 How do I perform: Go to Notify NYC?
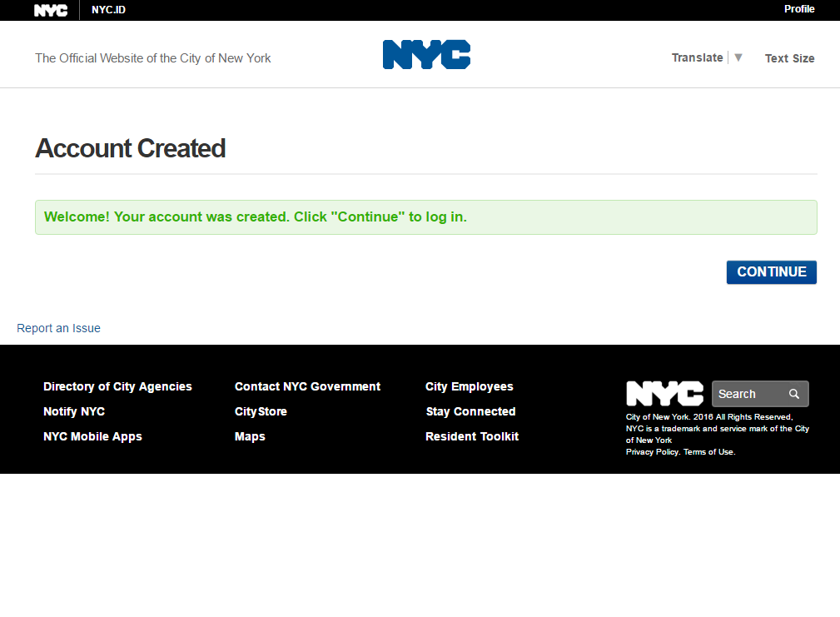tap(74, 411)
